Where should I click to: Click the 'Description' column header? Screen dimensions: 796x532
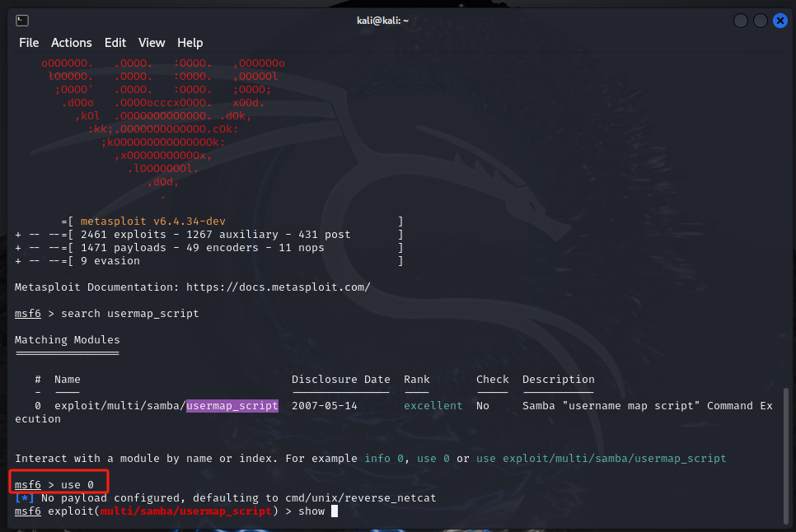(559, 380)
